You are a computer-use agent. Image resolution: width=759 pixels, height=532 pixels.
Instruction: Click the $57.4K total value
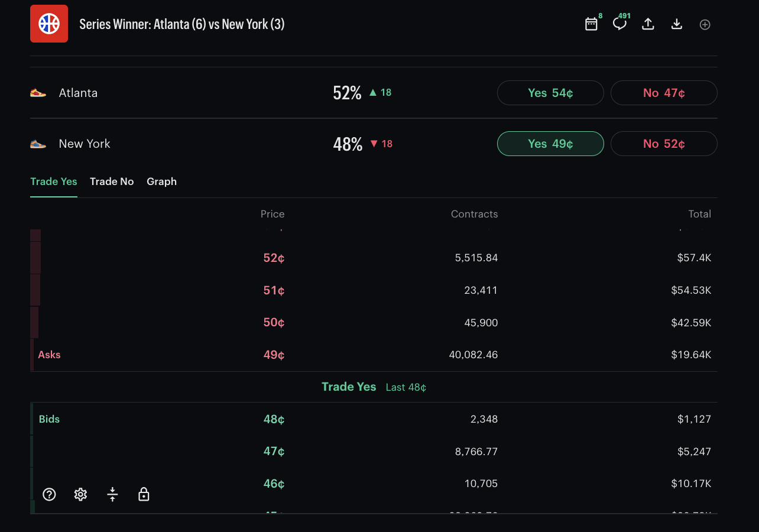pos(694,258)
